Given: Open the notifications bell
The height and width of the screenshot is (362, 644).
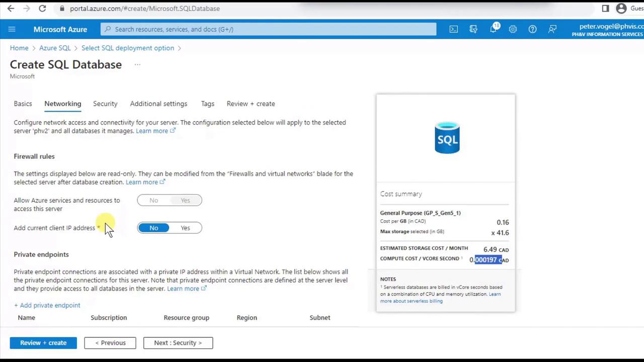Looking at the screenshot, I should (494, 29).
